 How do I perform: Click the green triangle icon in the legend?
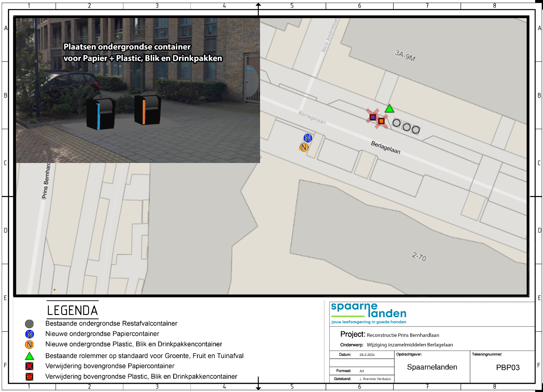tap(30, 355)
